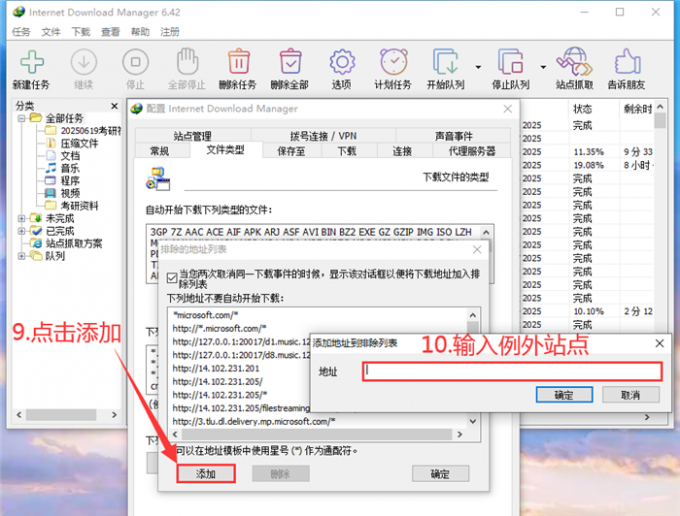The width and height of the screenshot is (680, 516).
Task: Close the 配置 Internet Download Manager dialog
Action: click(508, 109)
